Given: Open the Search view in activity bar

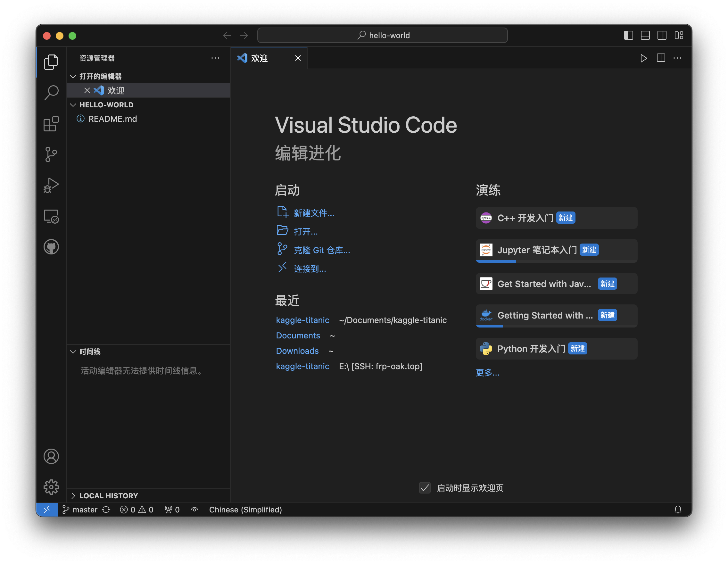Looking at the screenshot, I should 51,93.
